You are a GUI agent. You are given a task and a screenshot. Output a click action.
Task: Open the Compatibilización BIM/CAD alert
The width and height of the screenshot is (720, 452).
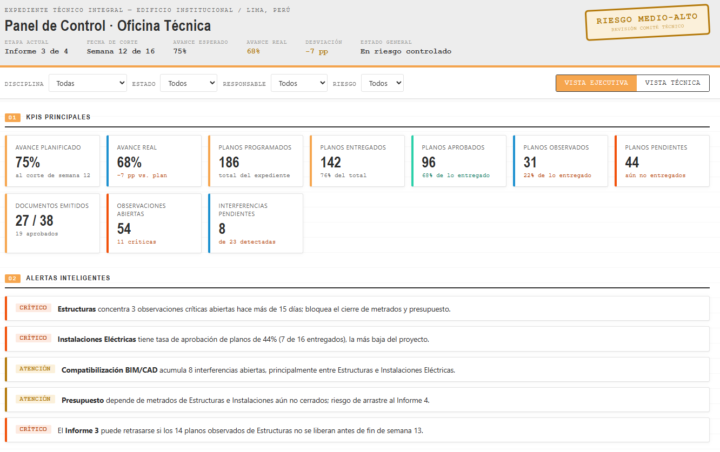pos(357,370)
